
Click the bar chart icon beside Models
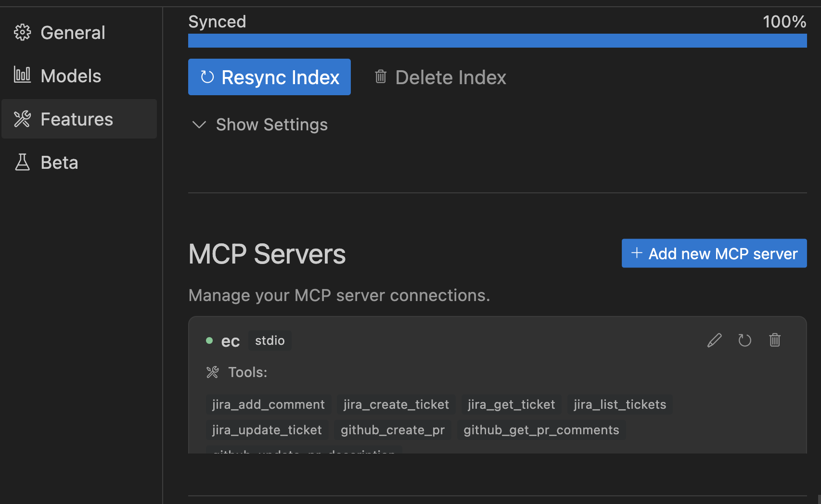22,75
